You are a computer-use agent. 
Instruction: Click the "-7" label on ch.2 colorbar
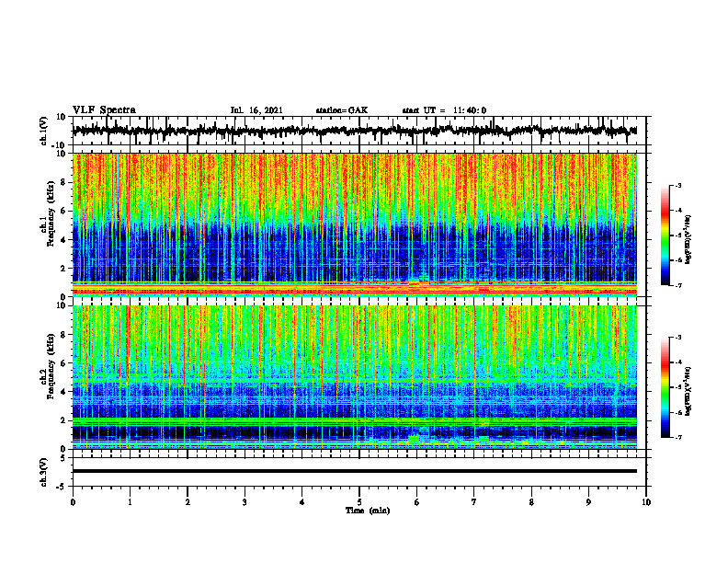click(678, 438)
